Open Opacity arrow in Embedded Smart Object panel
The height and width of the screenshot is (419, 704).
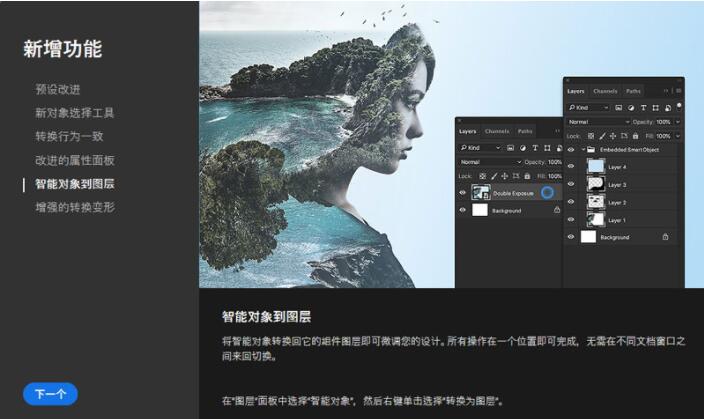(x=678, y=122)
